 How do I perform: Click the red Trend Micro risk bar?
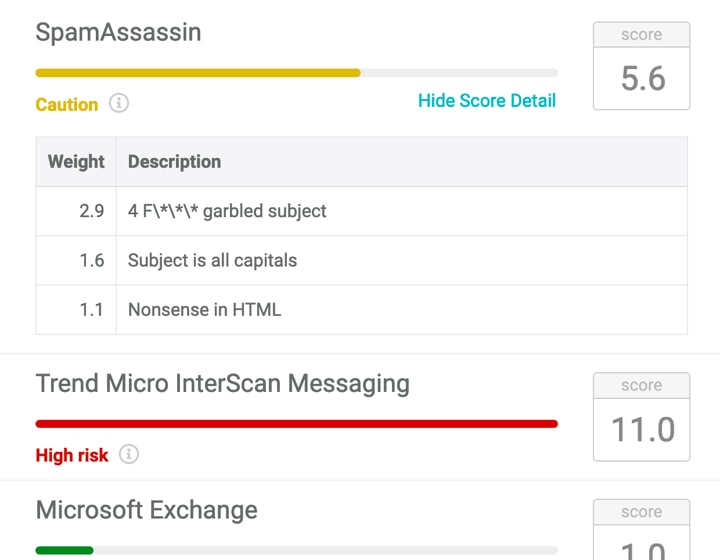click(296, 424)
